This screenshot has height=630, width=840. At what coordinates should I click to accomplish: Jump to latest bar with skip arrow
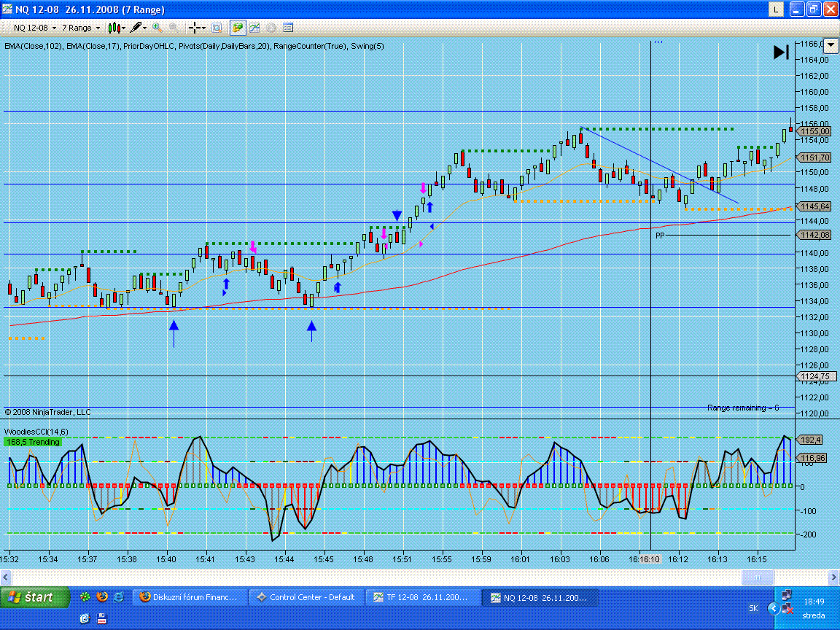pyautogui.click(x=781, y=52)
